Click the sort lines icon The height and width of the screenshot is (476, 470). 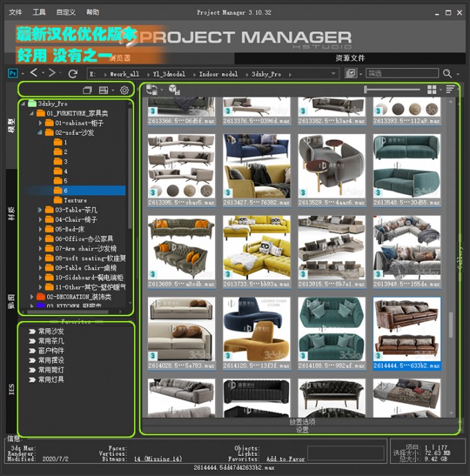tap(450, 89)
